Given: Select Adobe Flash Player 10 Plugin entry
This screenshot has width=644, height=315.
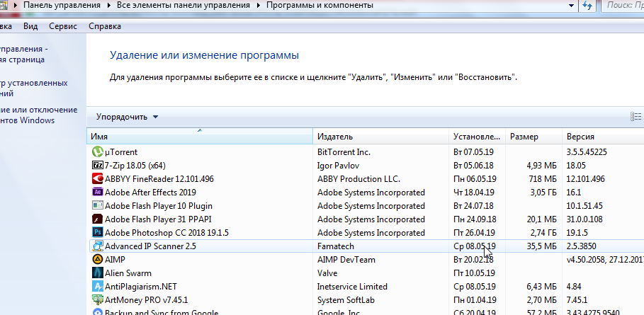Looking at the screenshot, I should click(159, 206).
